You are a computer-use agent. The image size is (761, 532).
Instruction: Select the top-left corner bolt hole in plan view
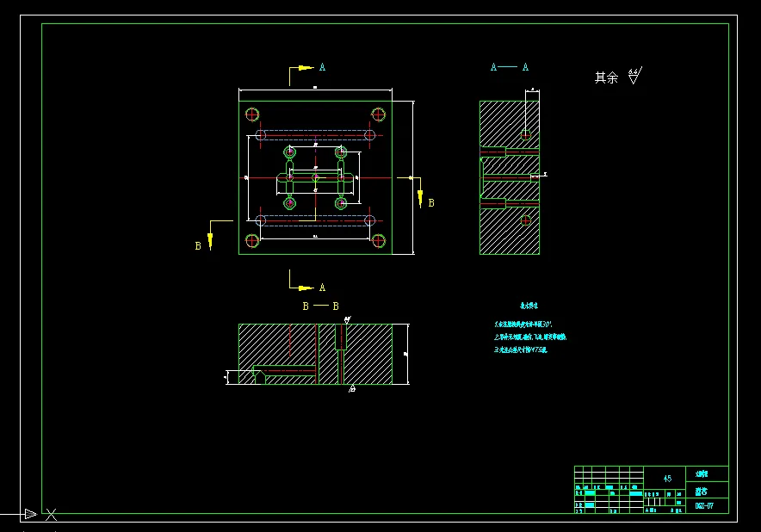point(252,114)
